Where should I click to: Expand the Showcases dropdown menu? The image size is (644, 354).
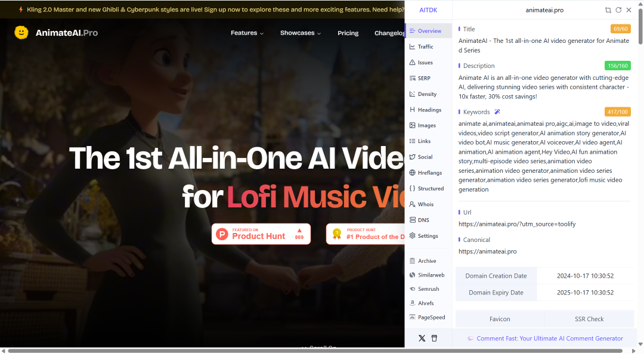click(x=300, y=33)
